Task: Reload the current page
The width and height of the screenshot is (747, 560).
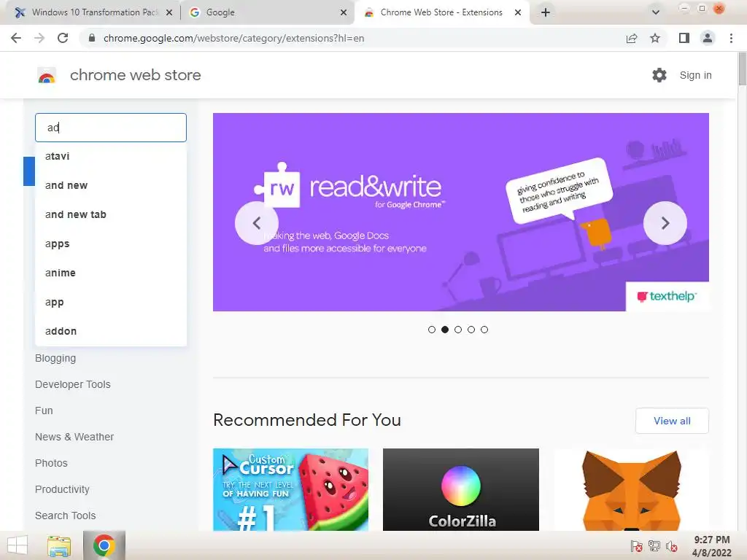Action: pyautogui.click(x=63, y=38)
